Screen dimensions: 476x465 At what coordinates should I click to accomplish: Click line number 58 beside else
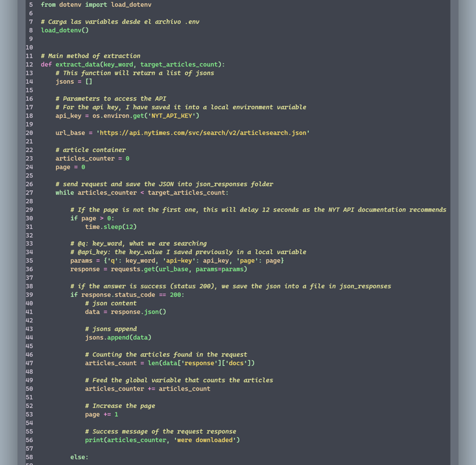click(x=29, y=457)
